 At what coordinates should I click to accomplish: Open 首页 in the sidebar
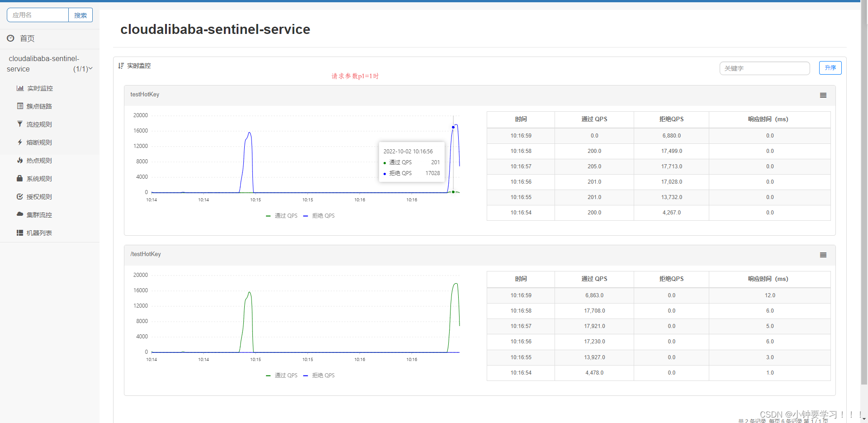(x=27, y=38)
